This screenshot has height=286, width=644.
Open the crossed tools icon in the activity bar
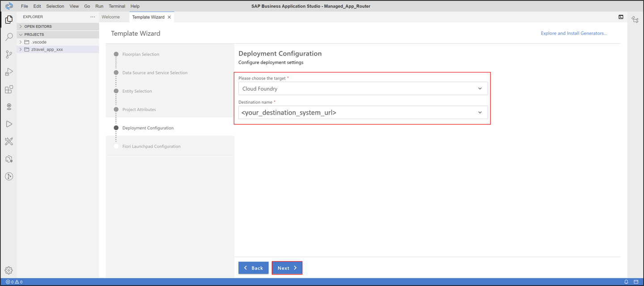coord(8,141)
